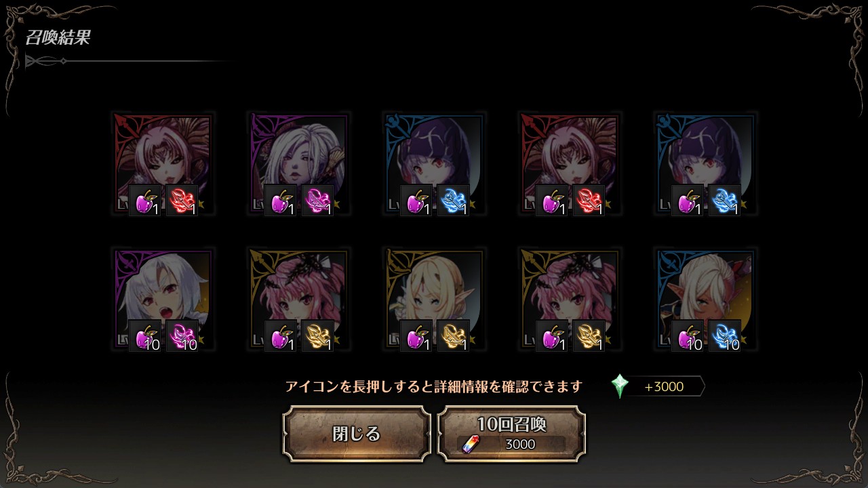Select the white-haired character with fan portrait
The height and width of the screenshot is (488, 868).
(x=298, y=164)
